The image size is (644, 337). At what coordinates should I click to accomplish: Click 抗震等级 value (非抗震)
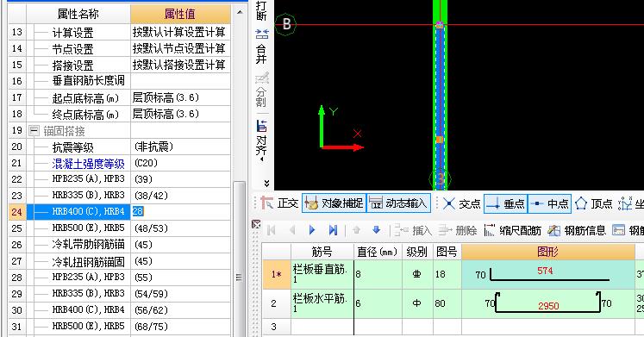(x=180, y=147)
